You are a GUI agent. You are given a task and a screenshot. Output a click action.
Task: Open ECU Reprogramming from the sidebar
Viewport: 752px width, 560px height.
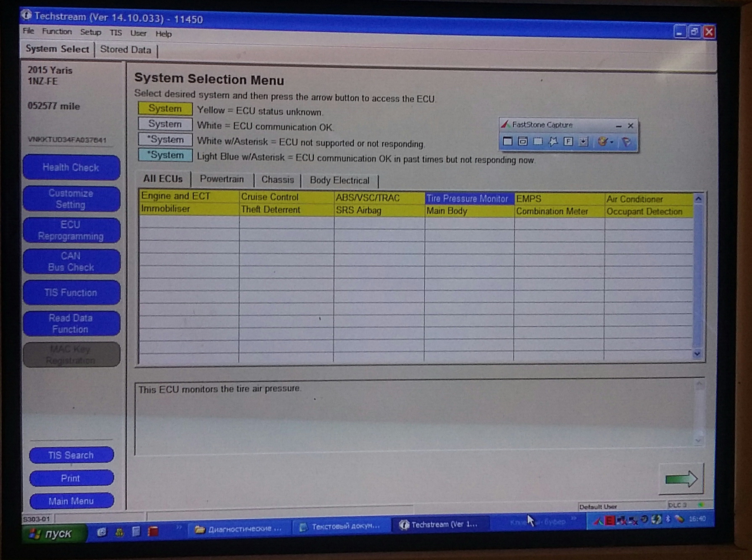point(71,230)
